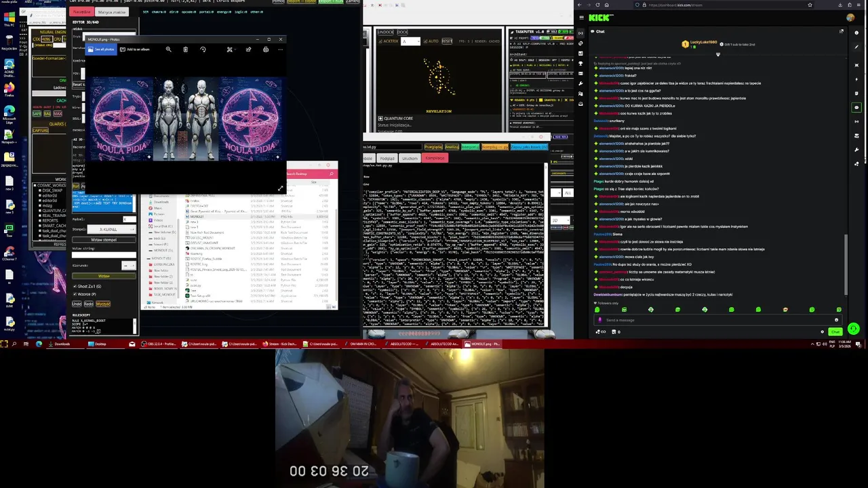Open Windows Start menu
Screen dimensions: 868x488
click(4, 344)
